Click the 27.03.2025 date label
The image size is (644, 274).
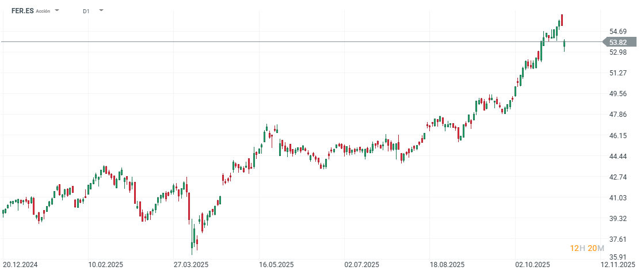click(191, 265)
